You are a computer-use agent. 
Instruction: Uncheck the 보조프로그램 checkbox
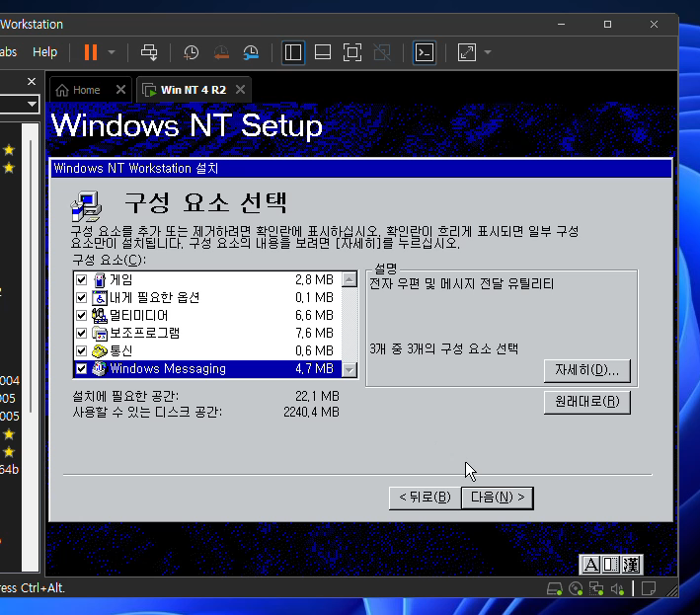click(x=81, y=333)
